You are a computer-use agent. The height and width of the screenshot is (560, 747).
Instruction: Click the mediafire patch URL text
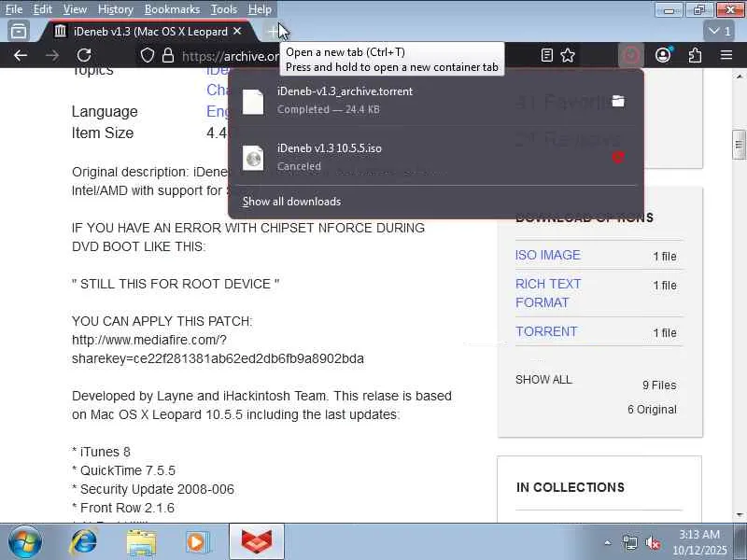coord(218,349)
